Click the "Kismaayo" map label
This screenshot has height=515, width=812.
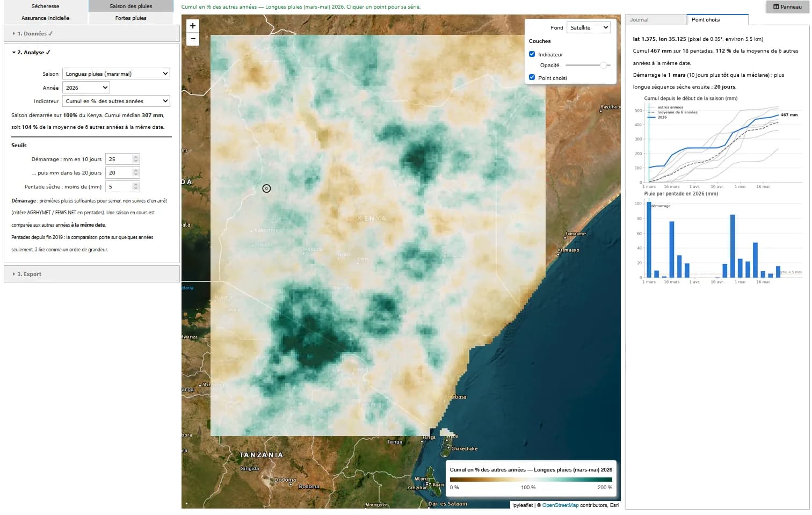[569, 250]
